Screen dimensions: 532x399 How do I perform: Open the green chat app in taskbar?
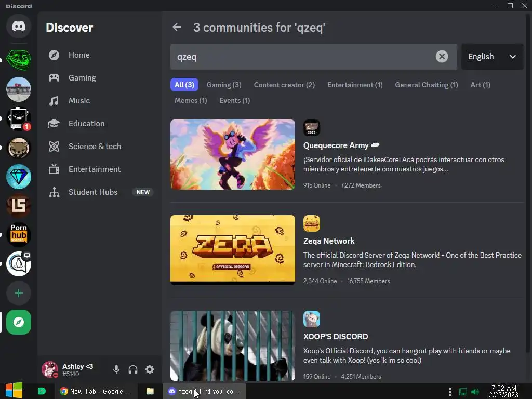pyautogui.click(x=42, y=391)
